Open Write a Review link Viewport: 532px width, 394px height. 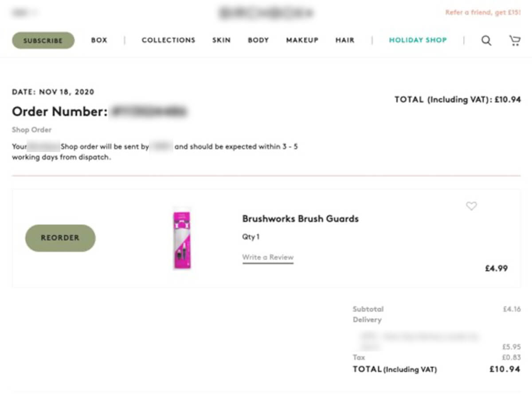point(267,257)
